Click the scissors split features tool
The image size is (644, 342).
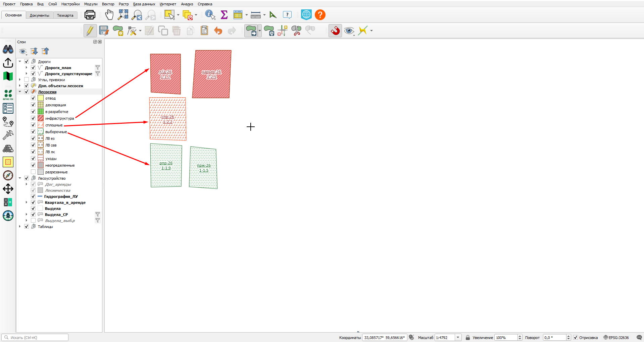296,31
